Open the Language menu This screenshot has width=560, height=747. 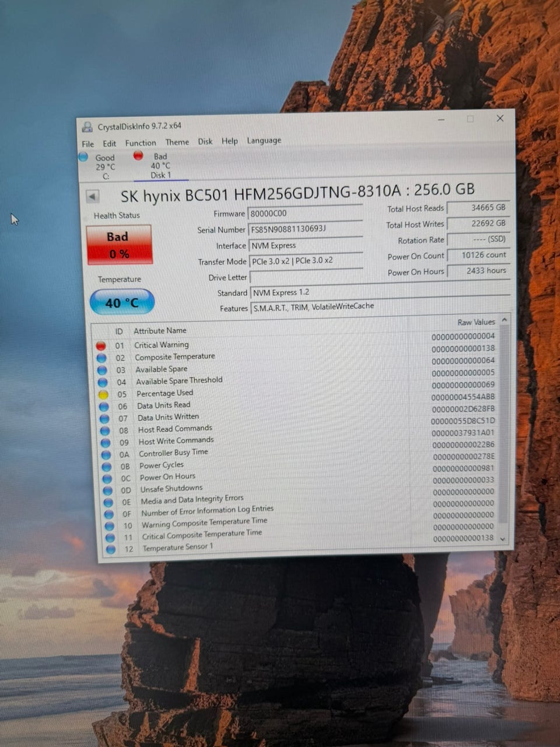(264, 140)
